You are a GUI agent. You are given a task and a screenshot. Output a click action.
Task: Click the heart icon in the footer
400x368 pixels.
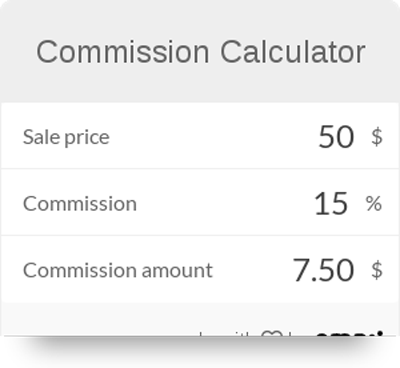tap(272, 333)
